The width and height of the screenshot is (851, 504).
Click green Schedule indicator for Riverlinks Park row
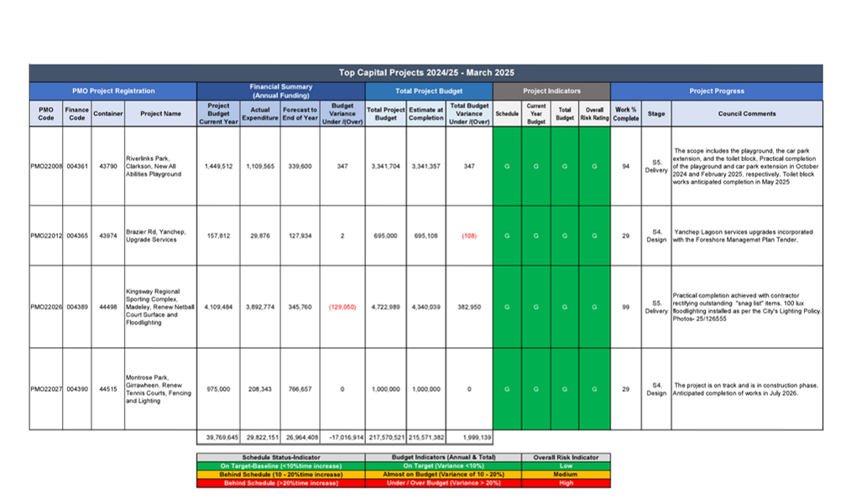click(x=507, y=167)
